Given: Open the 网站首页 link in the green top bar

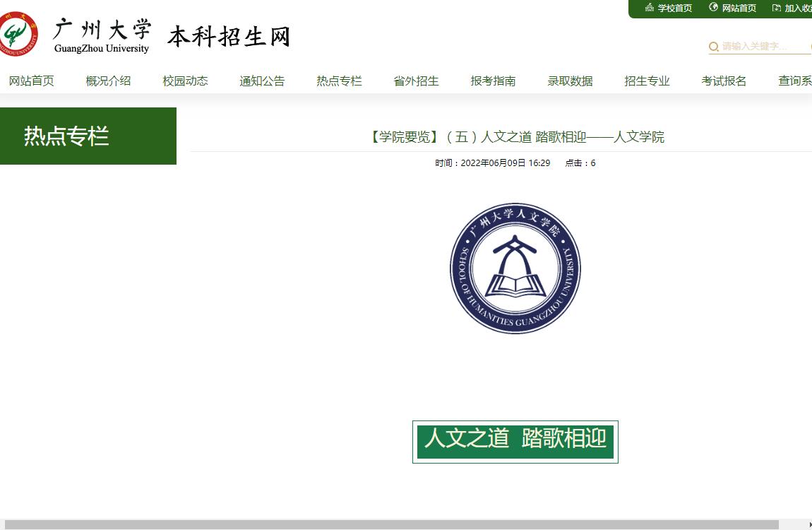Looking at the screenshot, I should point(739,8).
